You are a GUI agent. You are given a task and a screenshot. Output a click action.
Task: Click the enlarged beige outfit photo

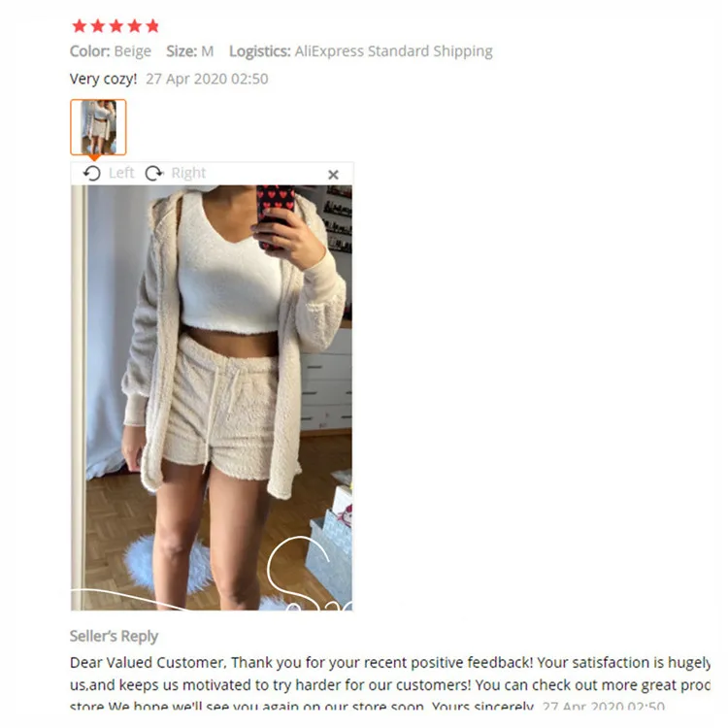pos(212,397)
